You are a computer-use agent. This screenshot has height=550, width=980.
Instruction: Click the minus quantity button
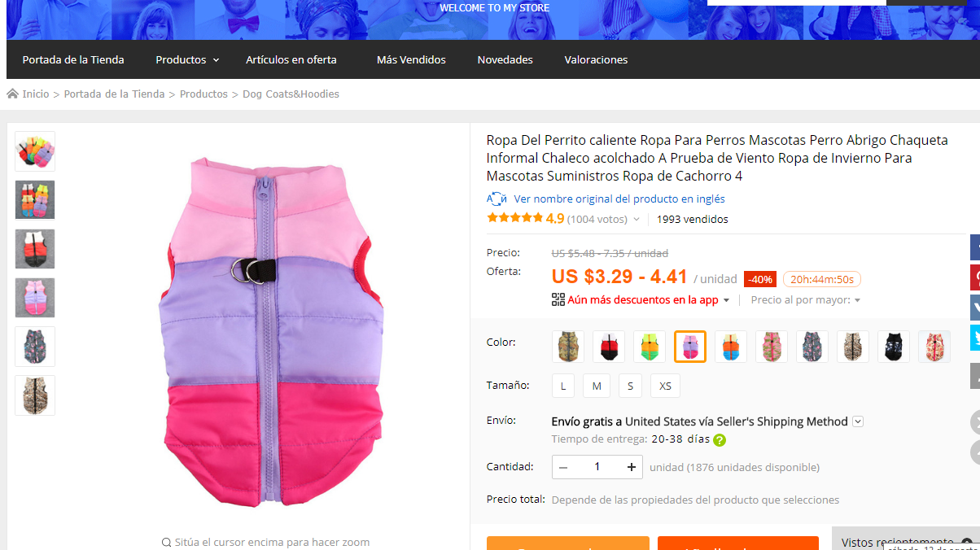(563, 467)
